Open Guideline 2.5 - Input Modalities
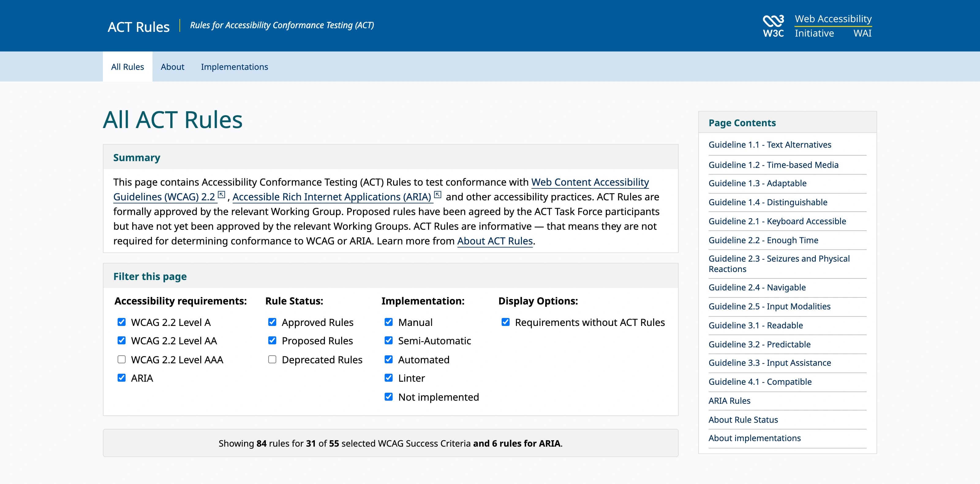The image size is (980, 484). click(x=769, y=306)
